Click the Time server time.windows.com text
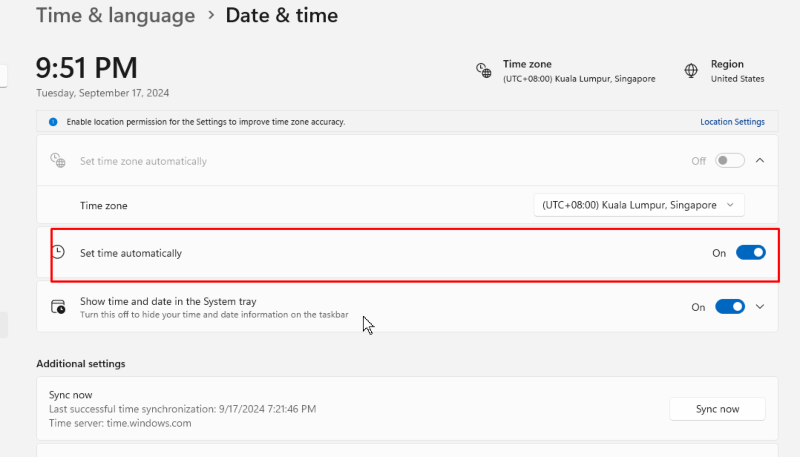The width and height of the screenshot is (800, 457). pos(120,423)
